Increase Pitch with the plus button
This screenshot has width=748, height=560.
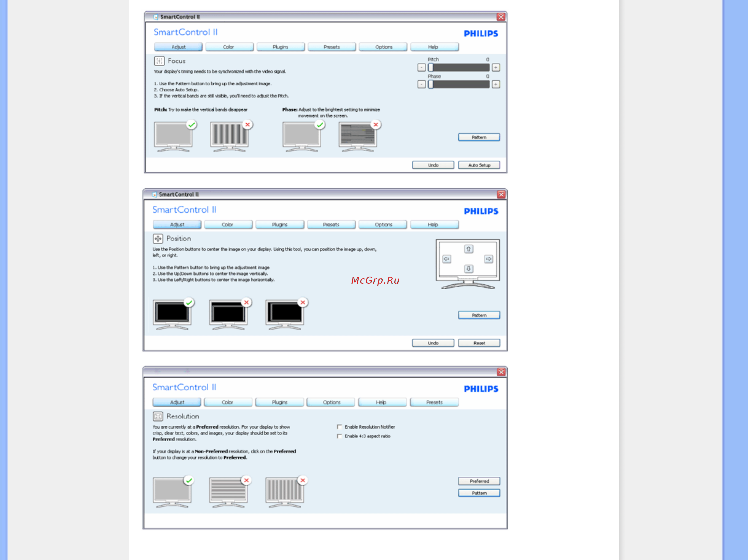click(x=496, y=68)
